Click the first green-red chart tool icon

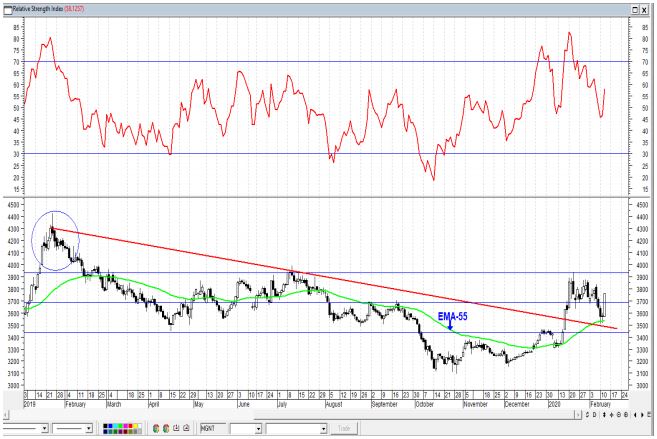156,428
